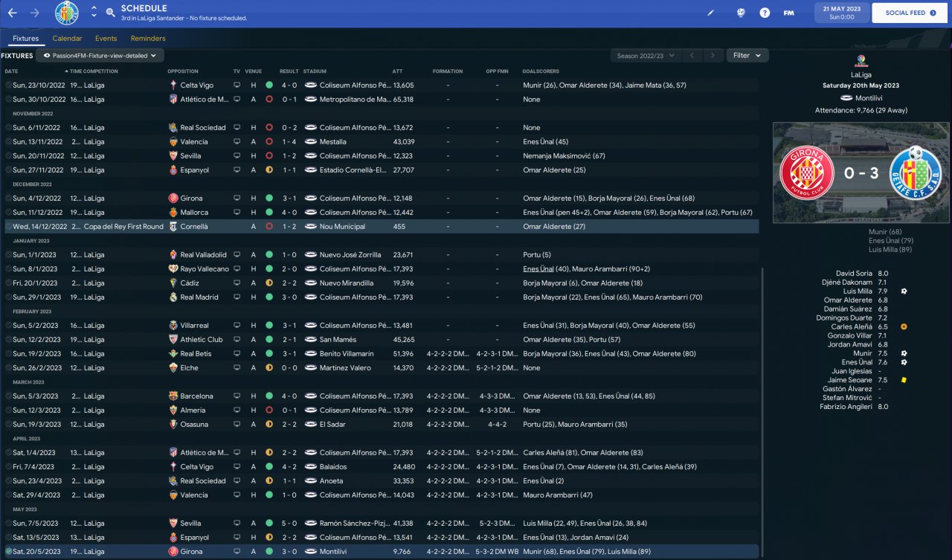Click stadium icon beside San Mamés
This screenshot has height=560, width=952.
(310, 340)
